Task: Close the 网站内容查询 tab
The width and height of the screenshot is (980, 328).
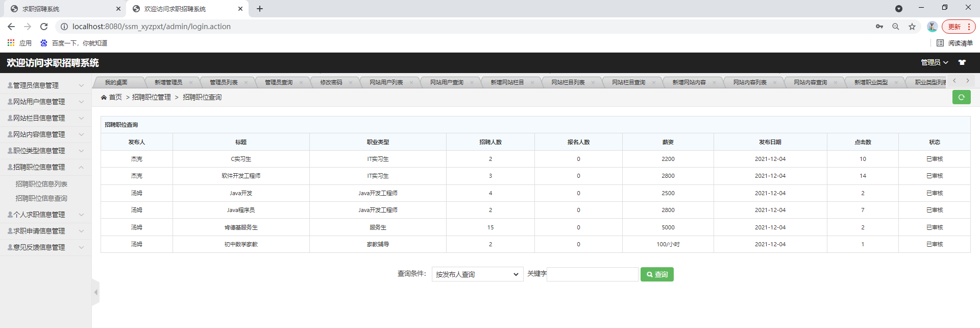Action: tap(836, 82)
